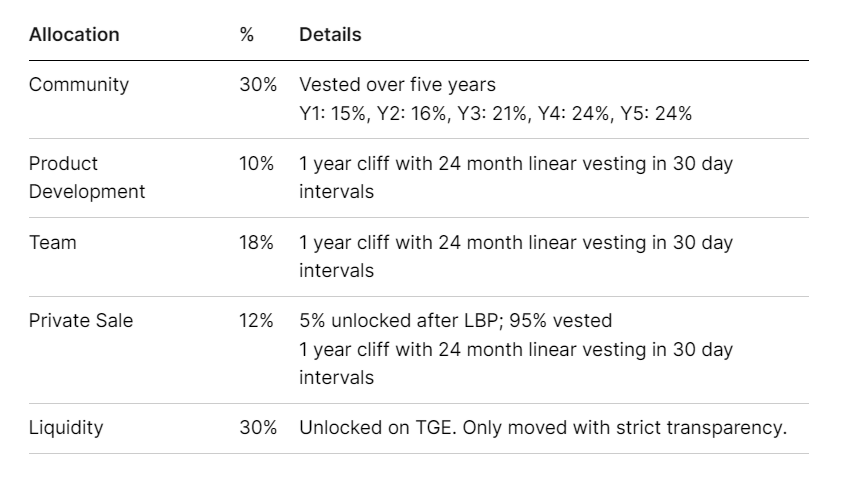Viewport: 862px width, 485px height.
Task: Click the 18% Team percentage
Action: coord(256,243)
